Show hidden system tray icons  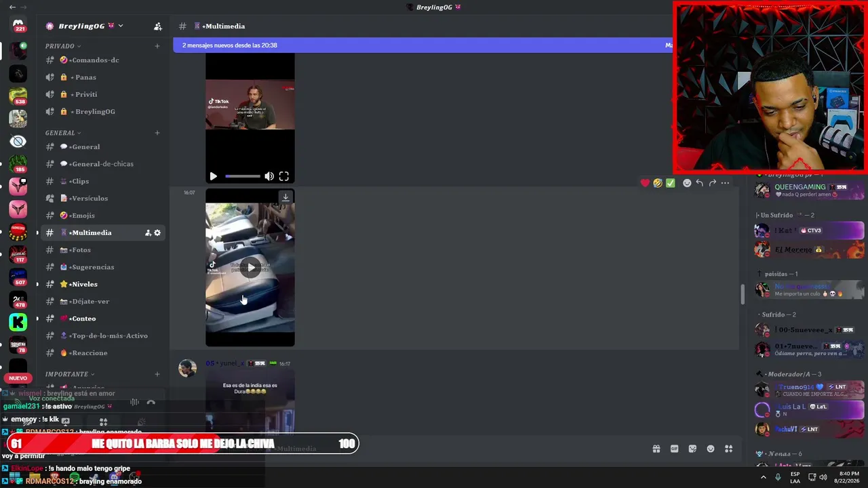pos(764,477)
